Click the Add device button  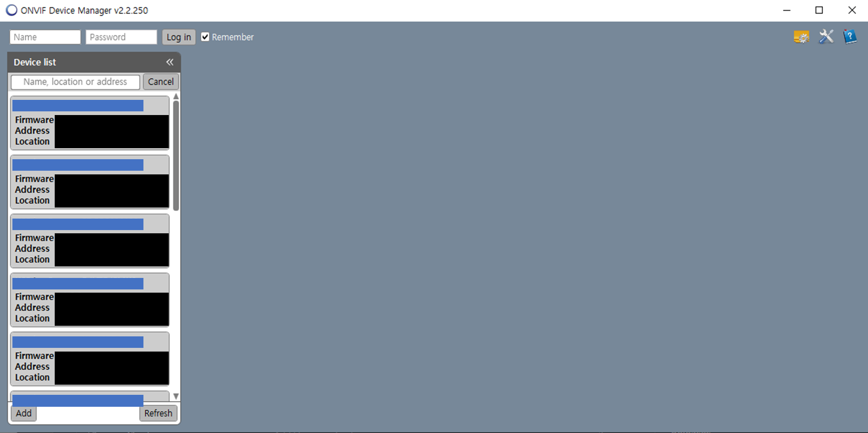24,413
